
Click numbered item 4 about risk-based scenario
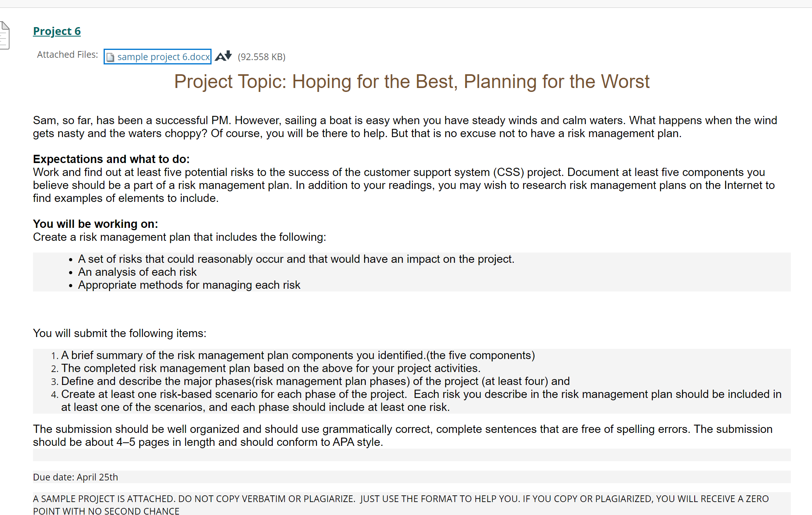(x=421, y=394)
